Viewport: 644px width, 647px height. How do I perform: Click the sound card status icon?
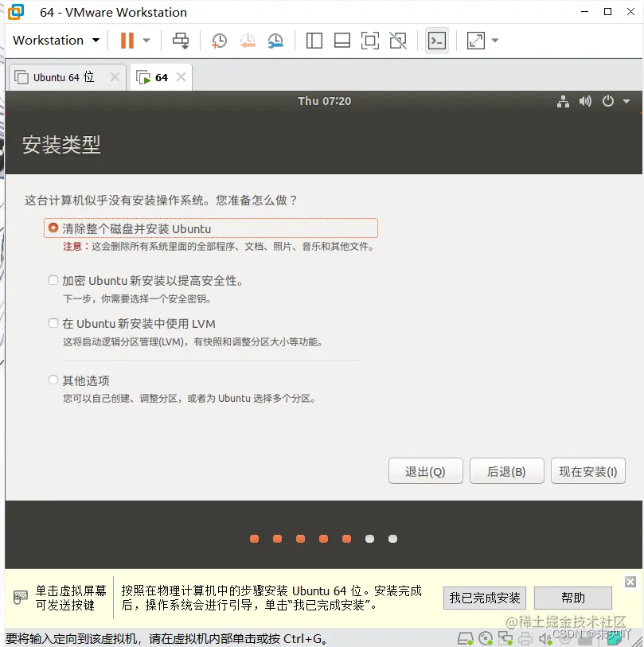(545, 639)
